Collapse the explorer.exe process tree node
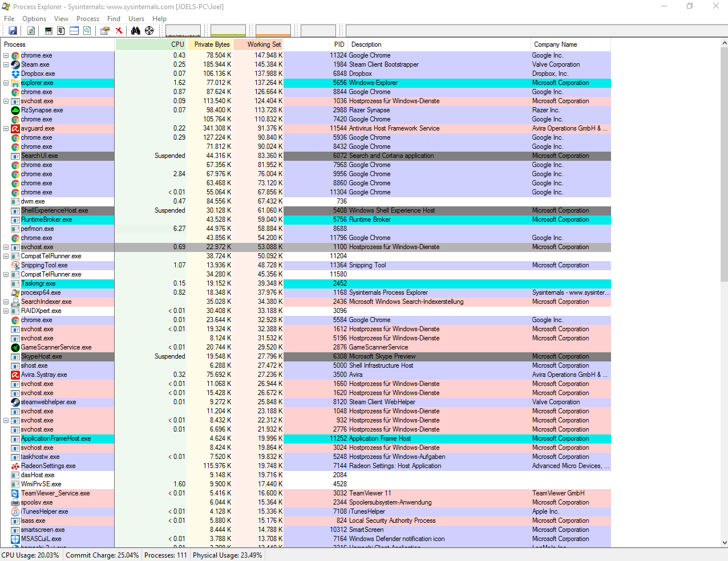This screenshot has width=728, height=561. (6, 83)
